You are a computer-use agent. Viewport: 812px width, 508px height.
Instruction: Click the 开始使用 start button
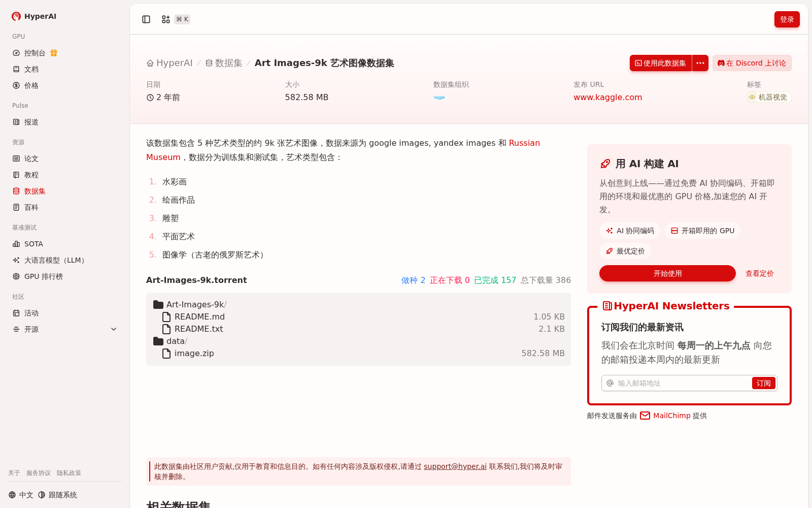pos(667,273)
